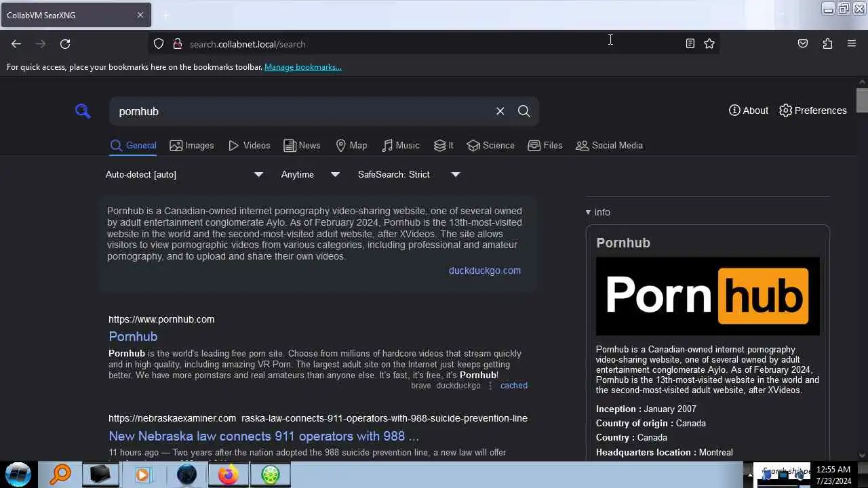Image resolution: width=868 pixels, height=488 pixels.
Task: Open the Anytime time range dropdown
Action: pyautogui.click(x=311, y=174)
